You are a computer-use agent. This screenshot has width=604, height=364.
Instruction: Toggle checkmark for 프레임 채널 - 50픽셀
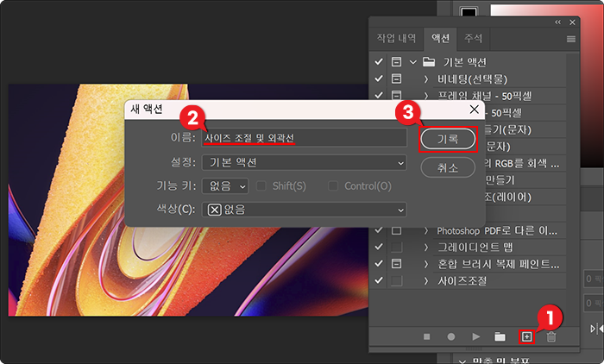[379, 95]
